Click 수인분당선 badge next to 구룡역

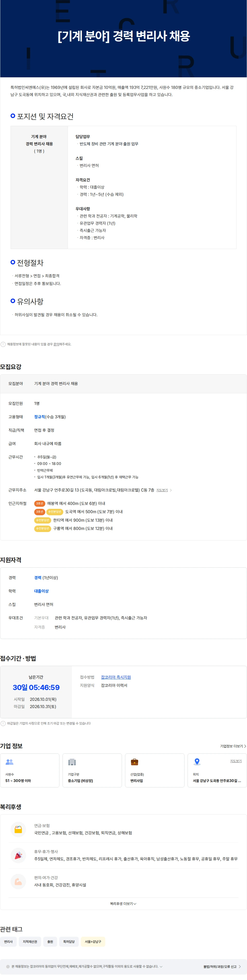(42, 528)
